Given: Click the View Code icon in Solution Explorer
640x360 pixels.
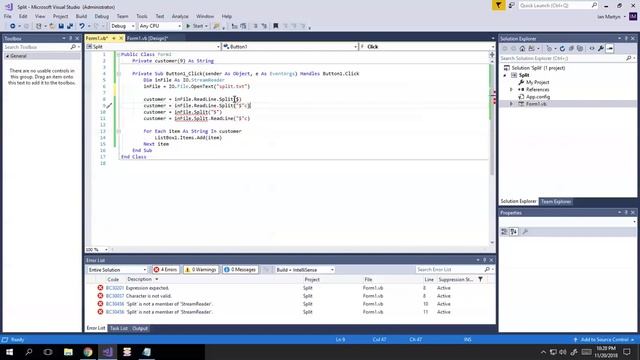Looking at the screenshot, I should click(592, 49).
